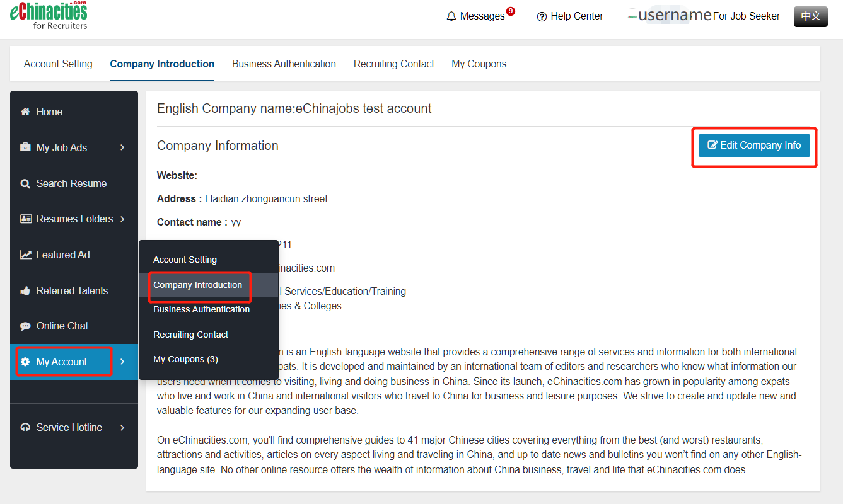
Task: Open the Business Authentication tab
Action: tap(284, 64)
